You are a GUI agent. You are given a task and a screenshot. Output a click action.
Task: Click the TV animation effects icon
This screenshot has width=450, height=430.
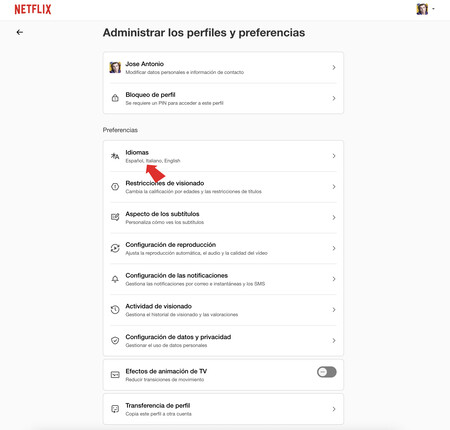point(115,375)
